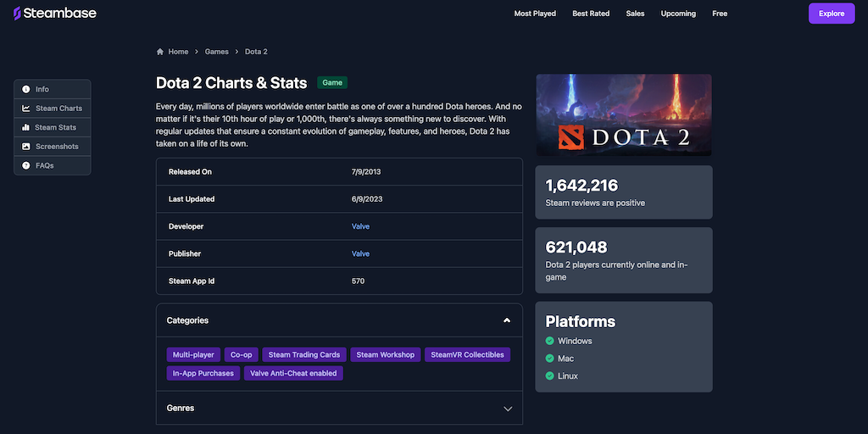The width and height of the screenshot is (868, 434).
Task: Click the Steambase logo icon
Action: 17,14
